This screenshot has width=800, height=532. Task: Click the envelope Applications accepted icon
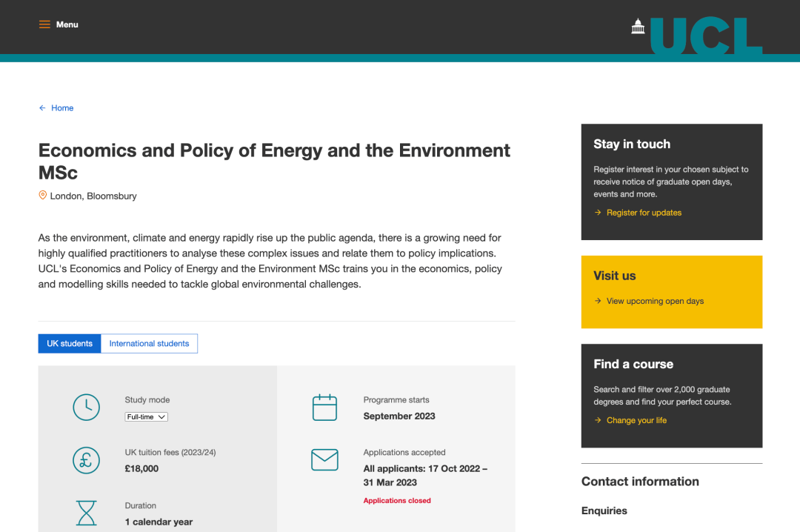[x=324, y=460]
